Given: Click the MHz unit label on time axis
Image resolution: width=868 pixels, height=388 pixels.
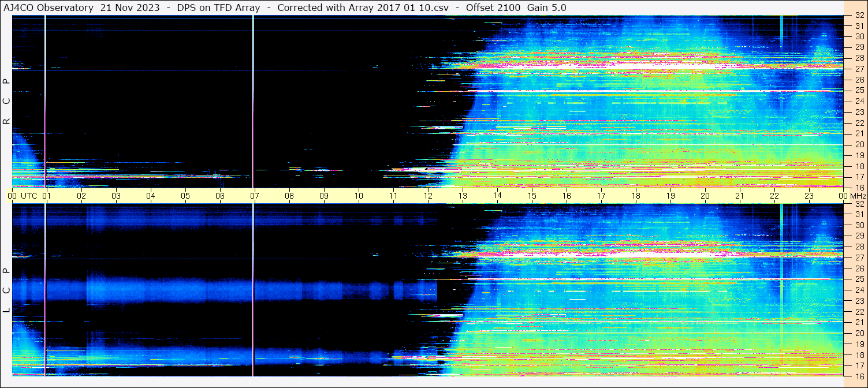Looking at the screenshot, I should tap(855, 196).
